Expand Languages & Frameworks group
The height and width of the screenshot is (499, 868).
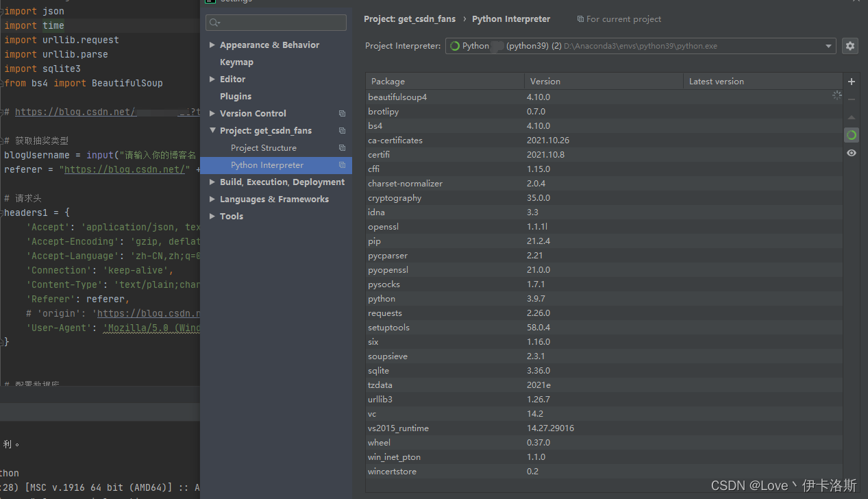pyautogui.click(x=212, y=199)
